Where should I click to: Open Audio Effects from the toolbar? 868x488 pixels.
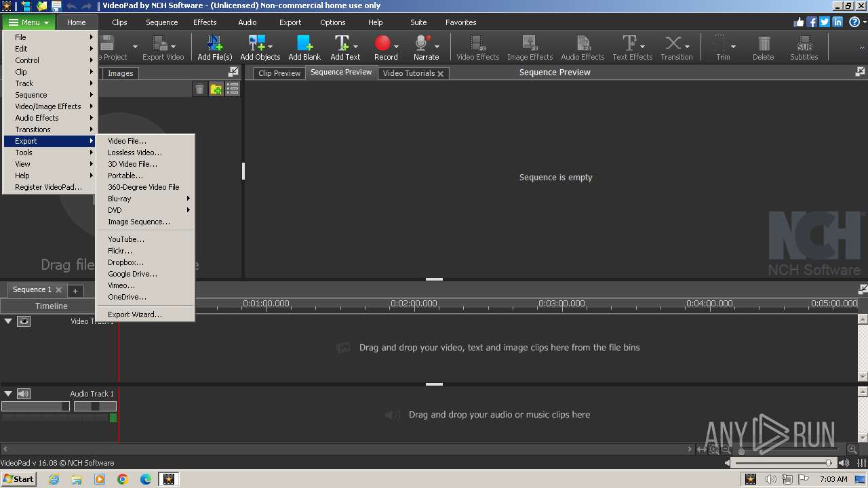(x=583, y=47)
